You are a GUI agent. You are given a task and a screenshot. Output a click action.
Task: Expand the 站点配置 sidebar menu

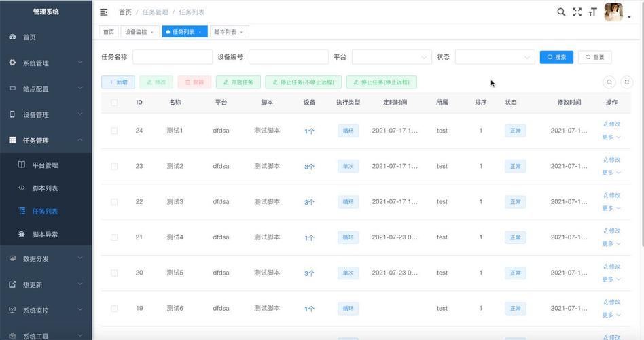pos(46,88)
